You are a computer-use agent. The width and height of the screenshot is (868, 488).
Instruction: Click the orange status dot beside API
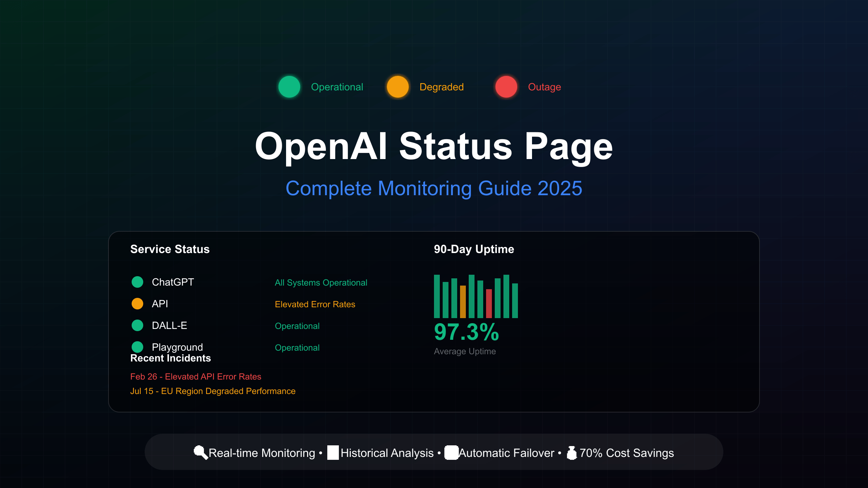(137, 304)
